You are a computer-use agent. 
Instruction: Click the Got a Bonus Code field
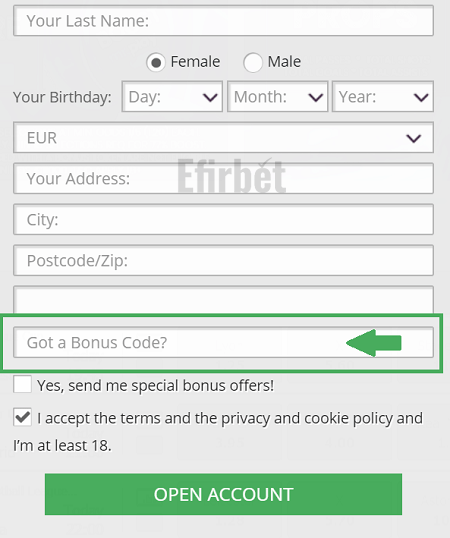[223, 342]
